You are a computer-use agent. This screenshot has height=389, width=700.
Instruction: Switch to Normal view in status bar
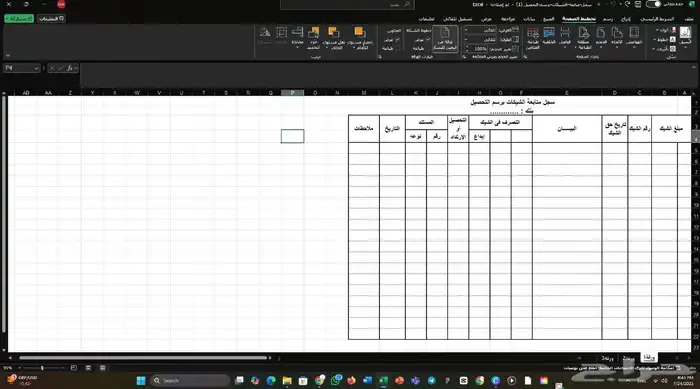102,368
